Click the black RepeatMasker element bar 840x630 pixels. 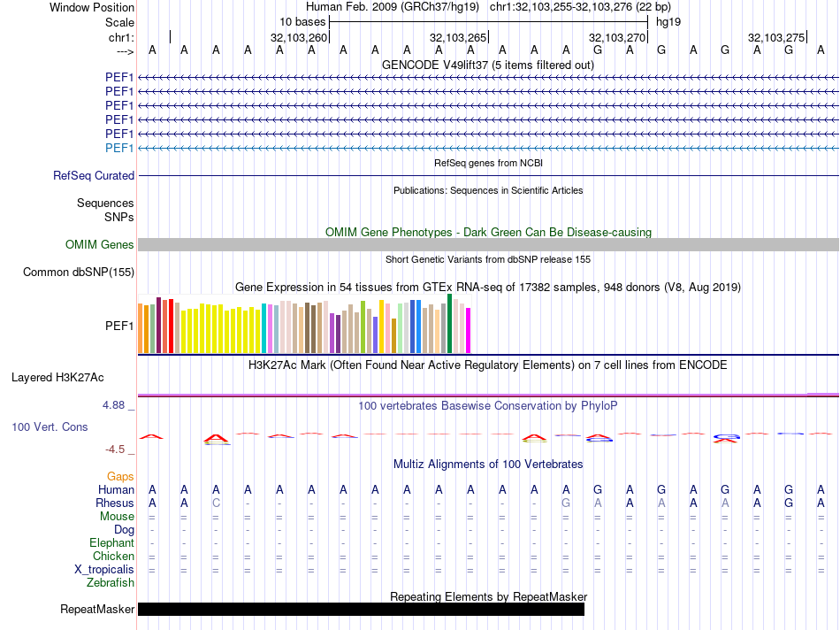(361, 609)
